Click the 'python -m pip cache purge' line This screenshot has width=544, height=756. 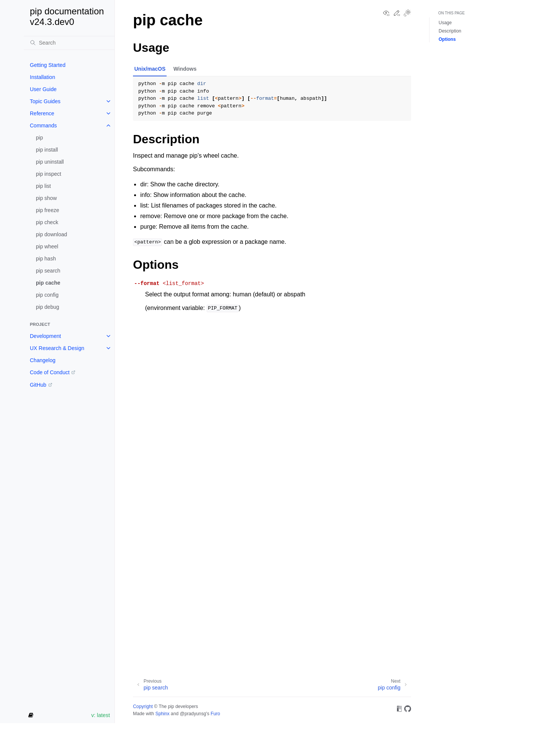coord(175,113)
